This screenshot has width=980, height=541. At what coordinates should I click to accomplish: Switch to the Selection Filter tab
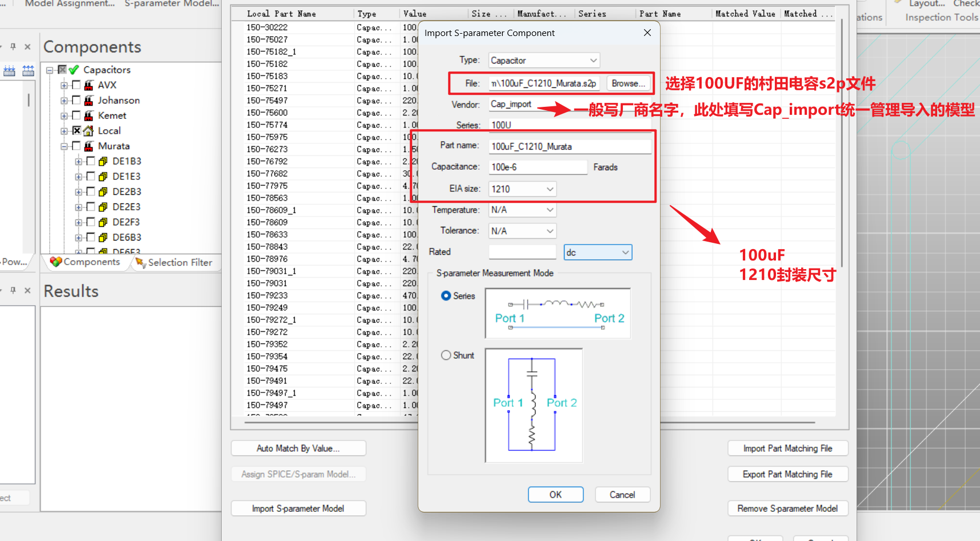pos(174,262)
